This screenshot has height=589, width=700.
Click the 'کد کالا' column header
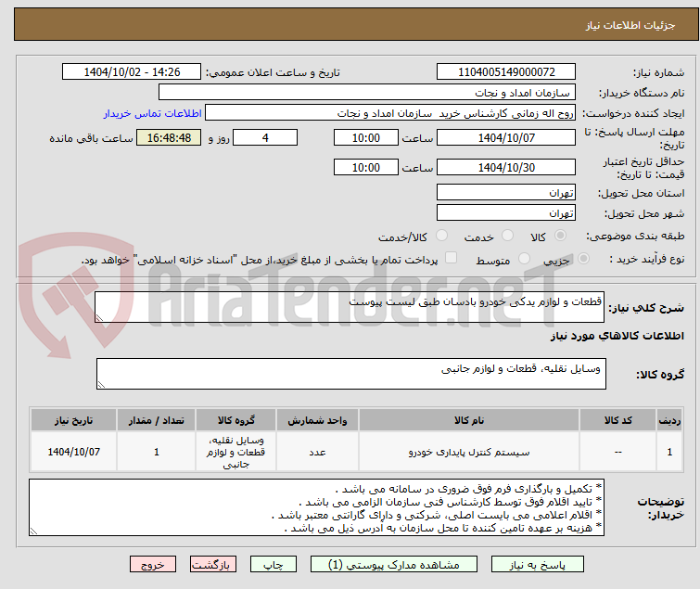pyautogui.click(x=617, y=420)
